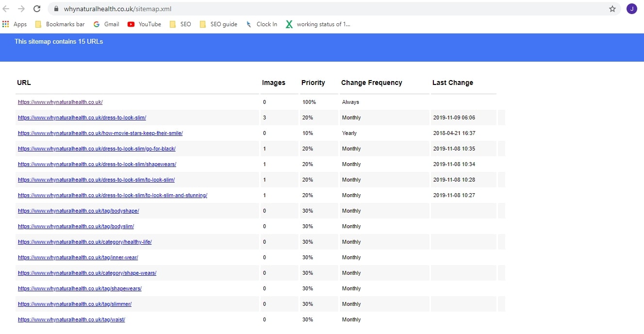This screenshot has height=334, width=644.
Task: Click the browser forward arrow
Action: pyautogui.click(x=23, y=8)
